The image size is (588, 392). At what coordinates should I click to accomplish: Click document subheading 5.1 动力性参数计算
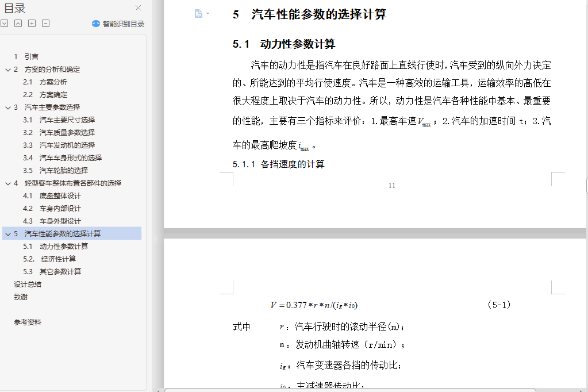click(284, 44)
